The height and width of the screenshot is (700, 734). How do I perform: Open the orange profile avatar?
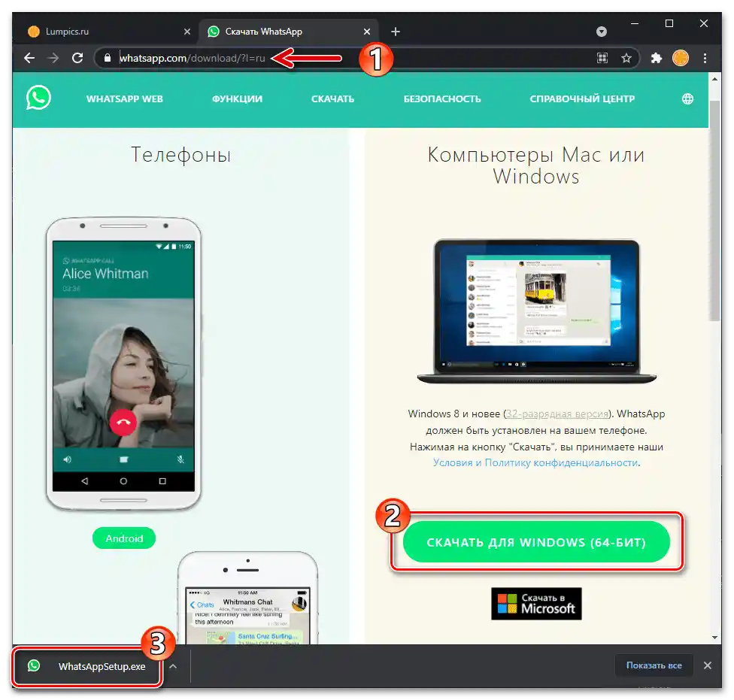tap(680, 58)
